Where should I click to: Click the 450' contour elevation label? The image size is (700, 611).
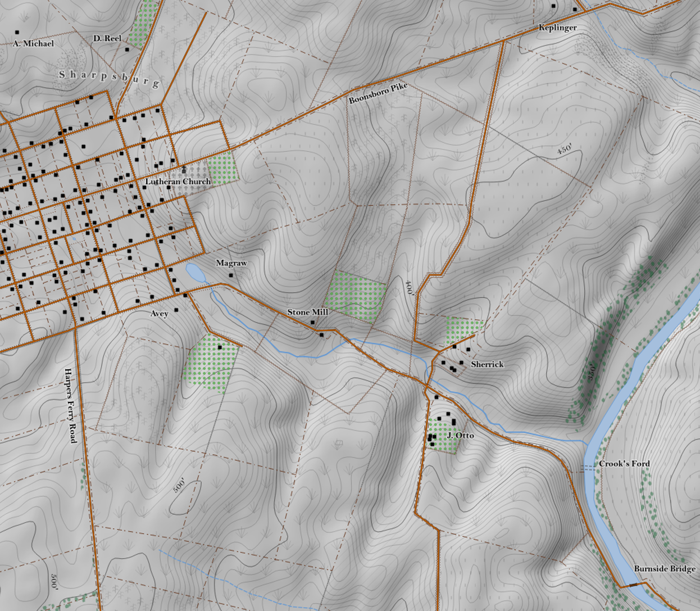coord(564,150)
